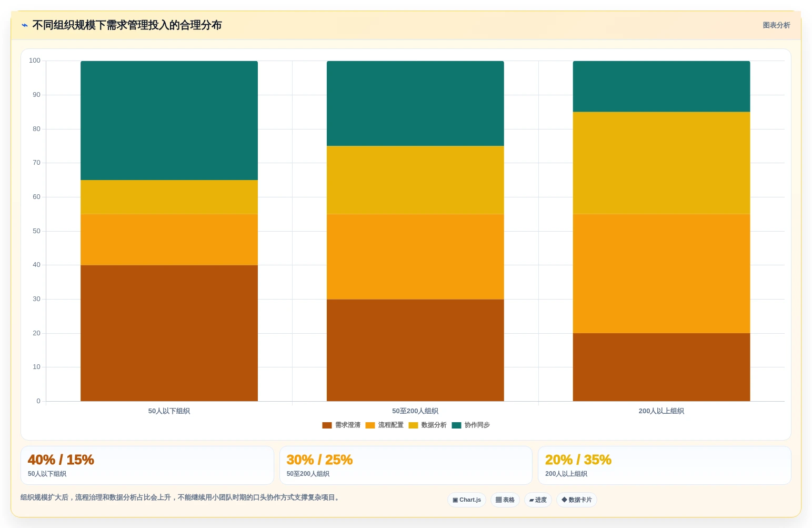Click the y-axis value 50
812x528 pixels.
(36, 231)
